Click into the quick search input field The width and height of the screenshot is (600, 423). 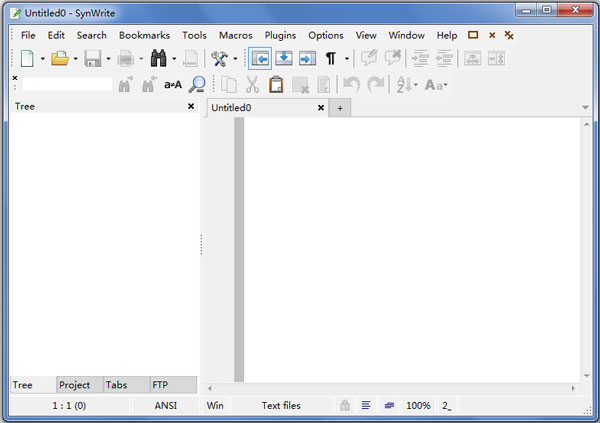click(67, 84)
